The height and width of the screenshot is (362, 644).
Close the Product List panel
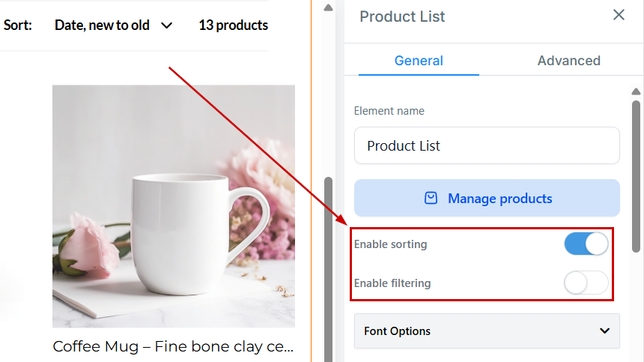coord(619,15)
